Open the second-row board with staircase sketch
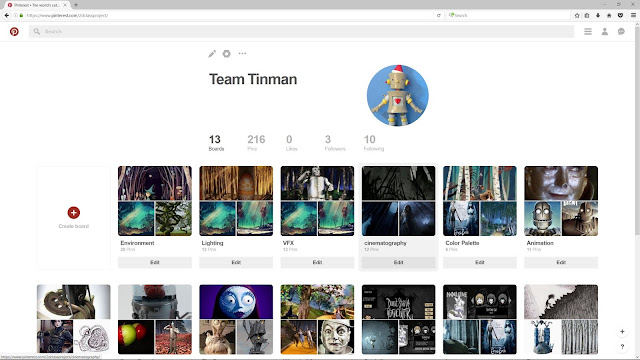640x360 pixels. click(561, 319)
